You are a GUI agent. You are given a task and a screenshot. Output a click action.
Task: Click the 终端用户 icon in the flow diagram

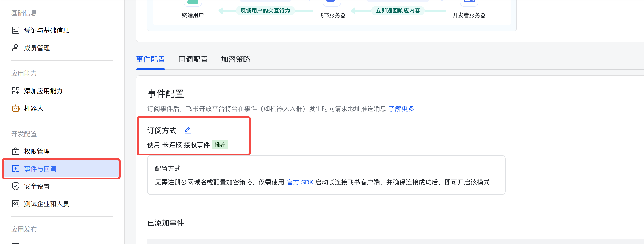coord(193,2)
